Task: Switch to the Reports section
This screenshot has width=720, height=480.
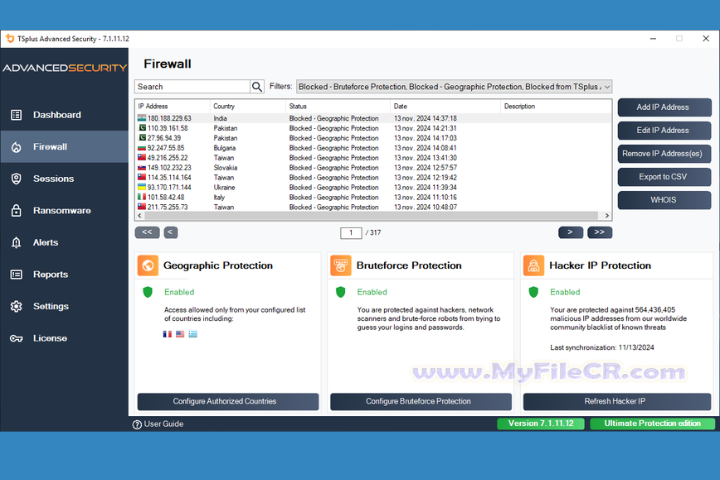Action: tap(64, 274)
